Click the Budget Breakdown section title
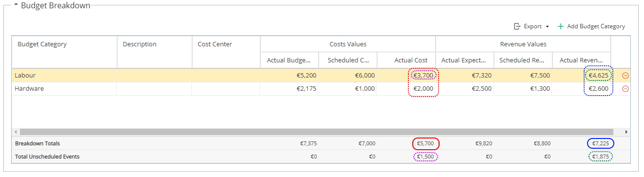The height and width of the screenshot is (177, 644). (x=55, y=5)
